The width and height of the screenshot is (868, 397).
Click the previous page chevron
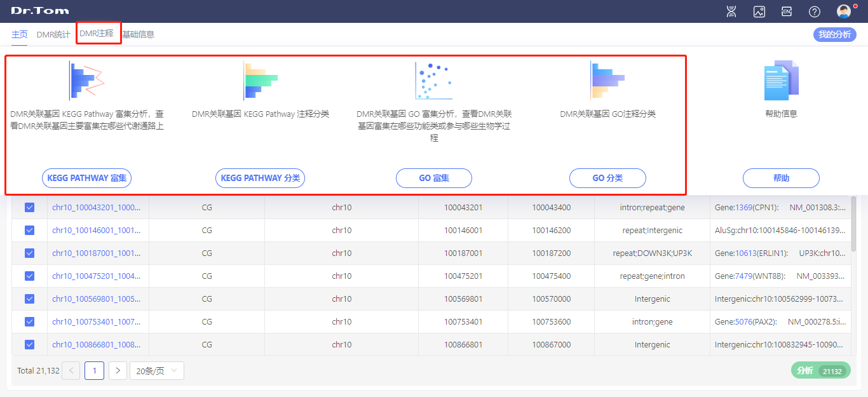click(71, 371)
